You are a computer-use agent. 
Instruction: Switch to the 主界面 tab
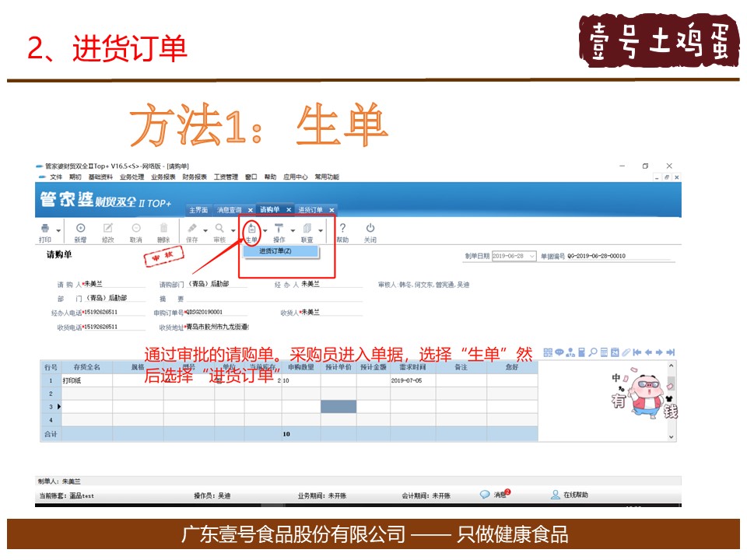[198, 210]
